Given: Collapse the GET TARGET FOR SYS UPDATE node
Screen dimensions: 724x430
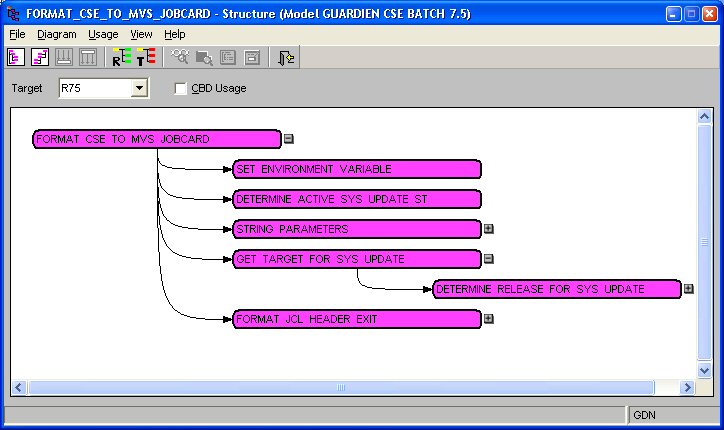Looking at the screenshot, I should (489, 259).
